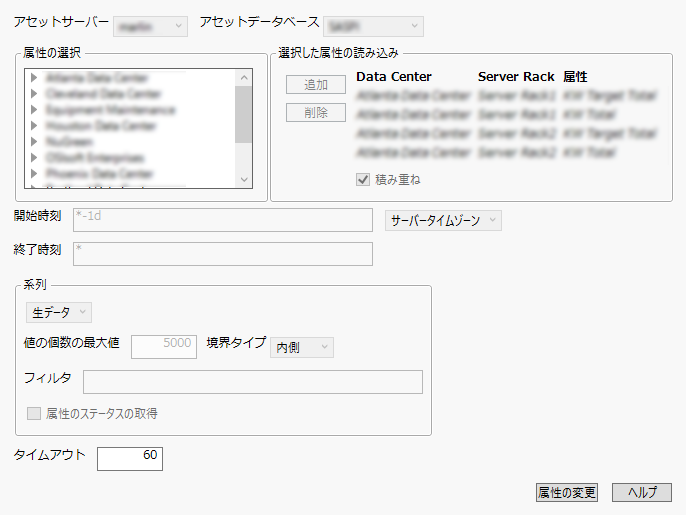Click the attribute tree scroll down arrow
The width and height of the screenshot is (686, 515).
(x=244, y=179)
